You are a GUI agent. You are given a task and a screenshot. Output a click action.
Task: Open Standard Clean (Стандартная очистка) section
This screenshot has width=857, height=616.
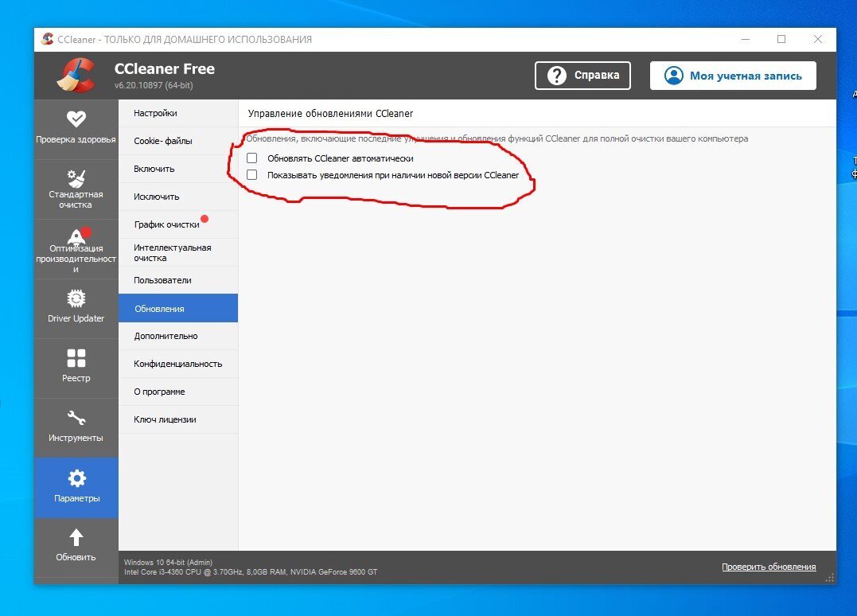click(x=76, y=189)
